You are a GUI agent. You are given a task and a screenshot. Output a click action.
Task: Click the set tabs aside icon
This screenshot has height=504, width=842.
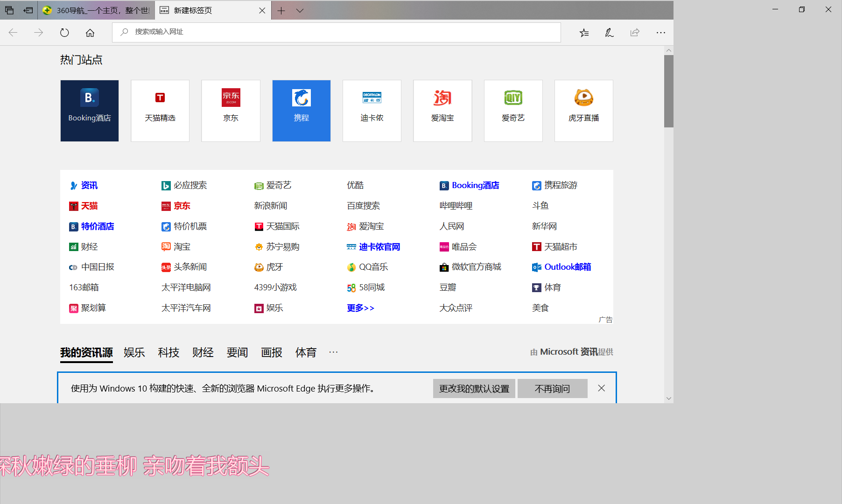click(x=28, y=10)
